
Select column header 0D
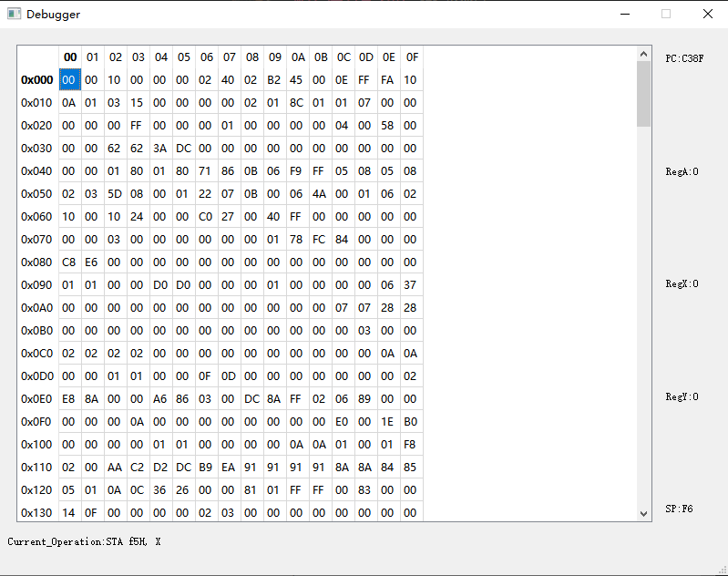(x=366, y=57)
